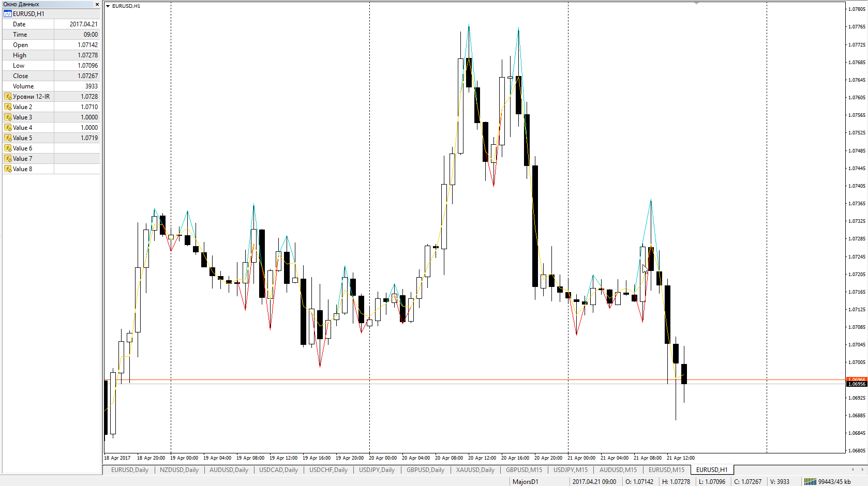Screen dimensions: 868x486
Task: Switch to the NZDUSD,Daily chart tab
Action: (179, 470)
